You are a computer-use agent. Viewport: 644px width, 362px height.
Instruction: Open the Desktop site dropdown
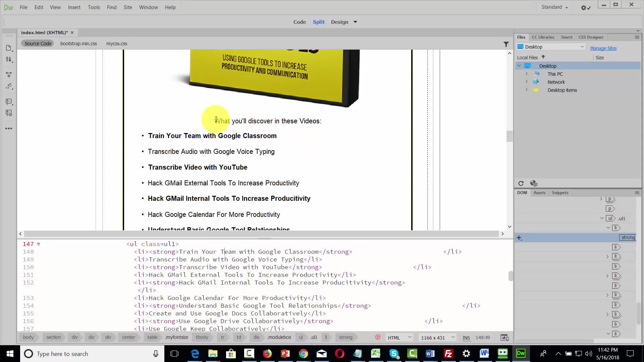pos(551,47)
